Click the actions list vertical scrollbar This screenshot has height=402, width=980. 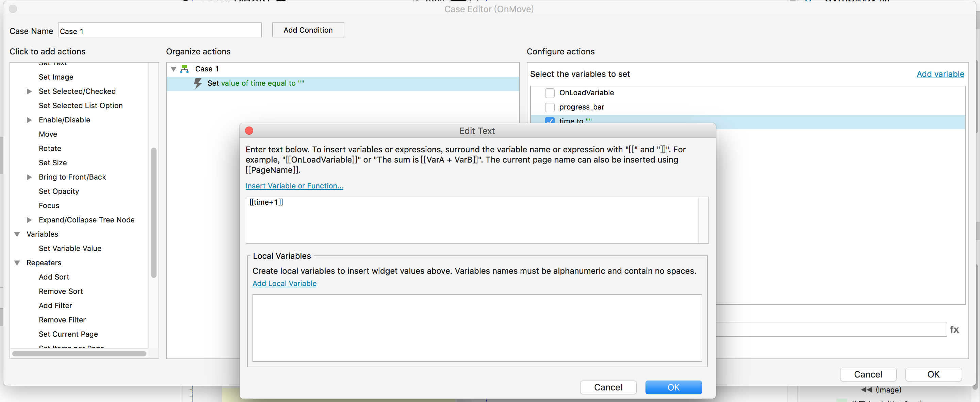tap(154, 213)
